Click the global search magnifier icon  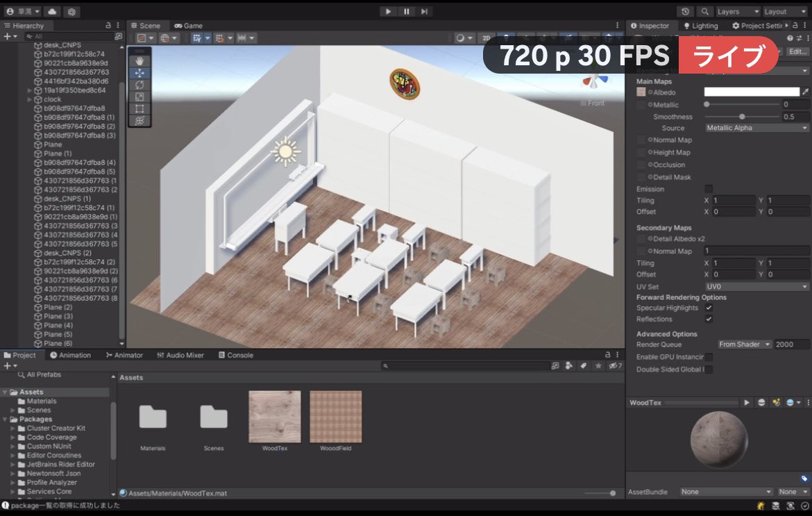point(704,11)
